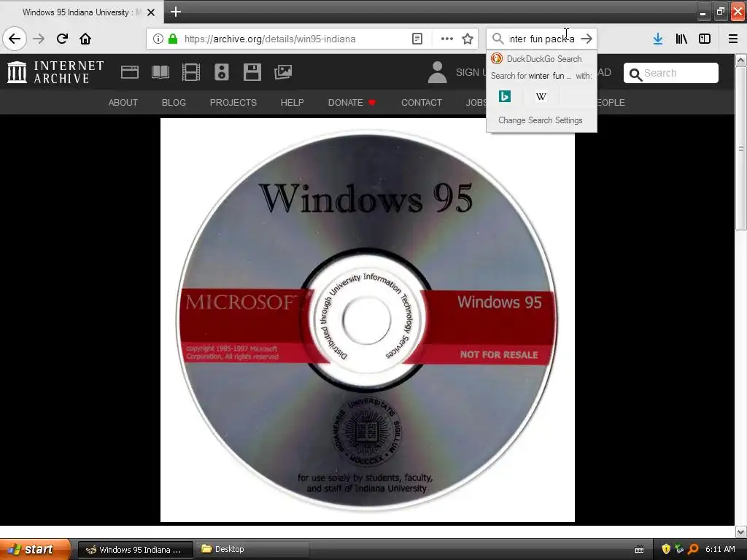Close the Windows 95 Indiana University tab
747x560 pixels.
click(x=151, y=12)
